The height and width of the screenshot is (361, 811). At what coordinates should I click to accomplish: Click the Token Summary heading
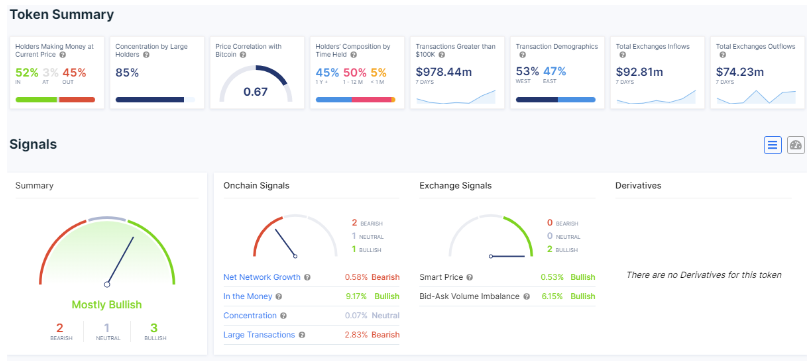(62, 14)
